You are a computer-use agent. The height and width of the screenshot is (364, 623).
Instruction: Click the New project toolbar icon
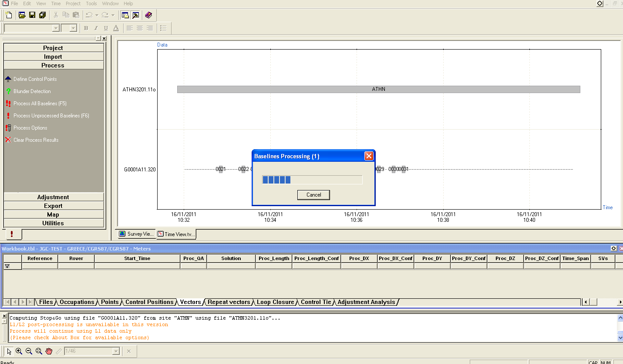(9, 15)
